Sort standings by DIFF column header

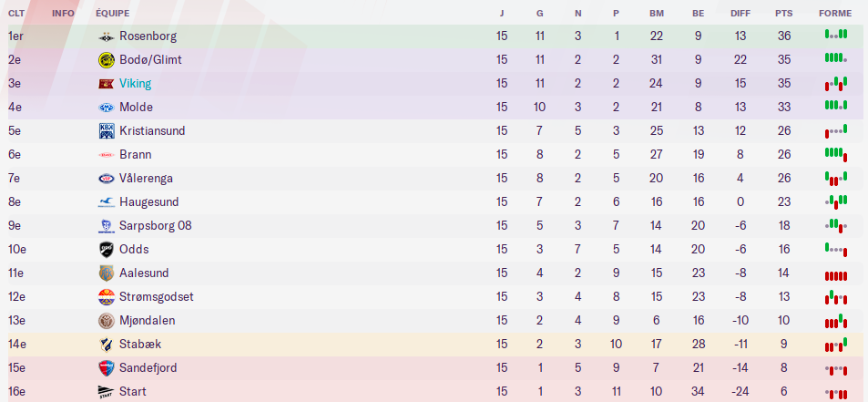click(x=740, y=14)
